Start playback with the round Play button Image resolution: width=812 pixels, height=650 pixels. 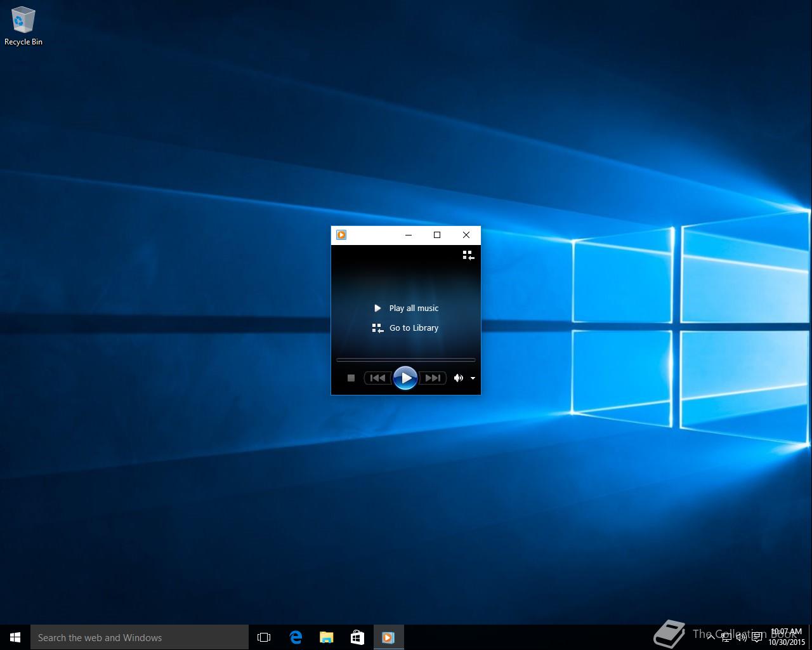coord(405,378)
